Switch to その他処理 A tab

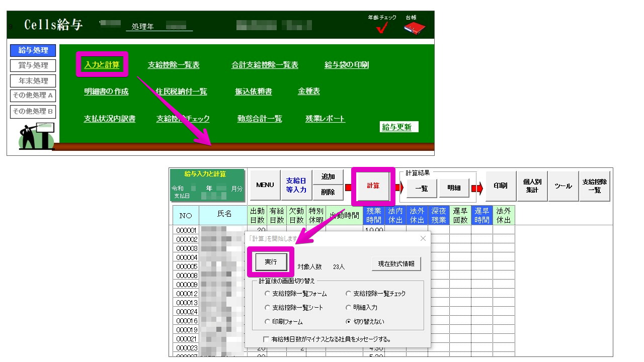click(33, 96)
